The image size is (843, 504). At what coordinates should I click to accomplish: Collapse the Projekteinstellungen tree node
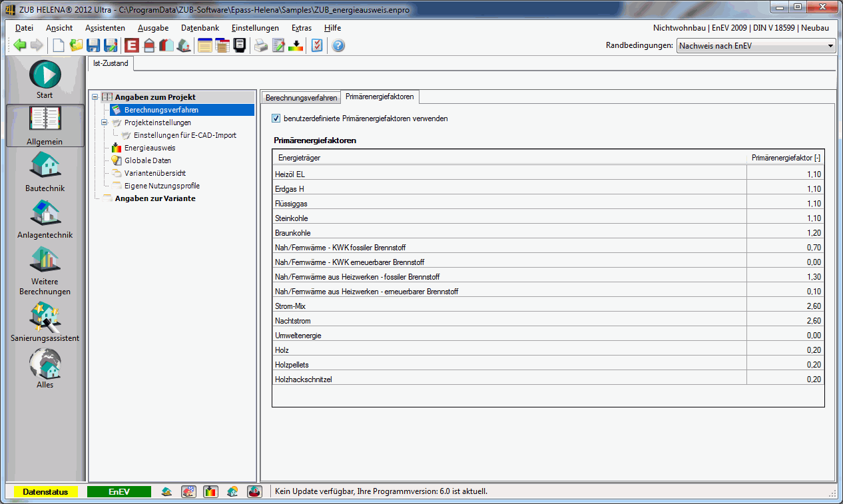pos(105,123)
